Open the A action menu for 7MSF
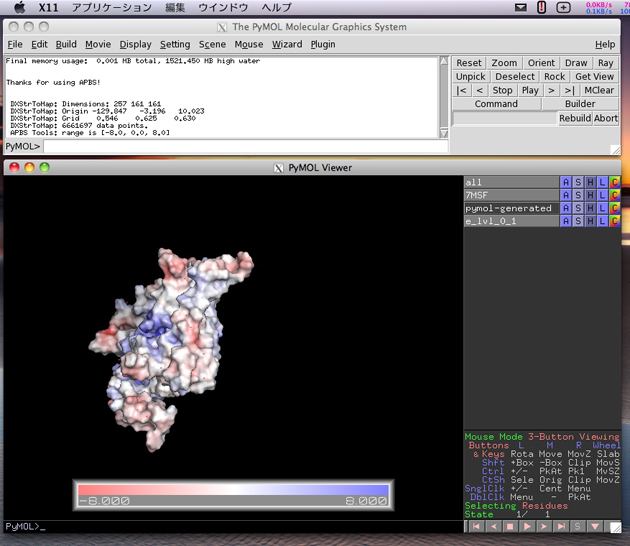630x546 pixels. click(x=566, y=195)
